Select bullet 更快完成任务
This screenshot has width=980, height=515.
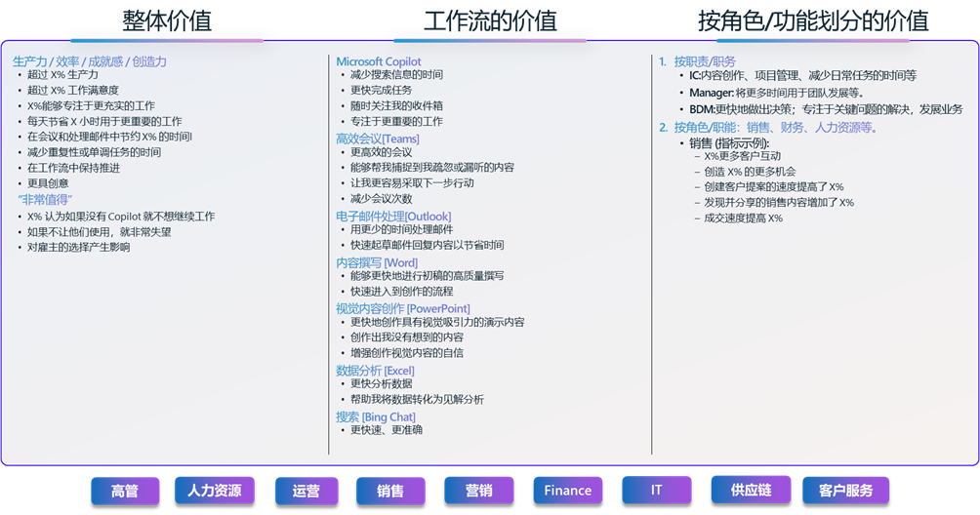pos(381,91)
